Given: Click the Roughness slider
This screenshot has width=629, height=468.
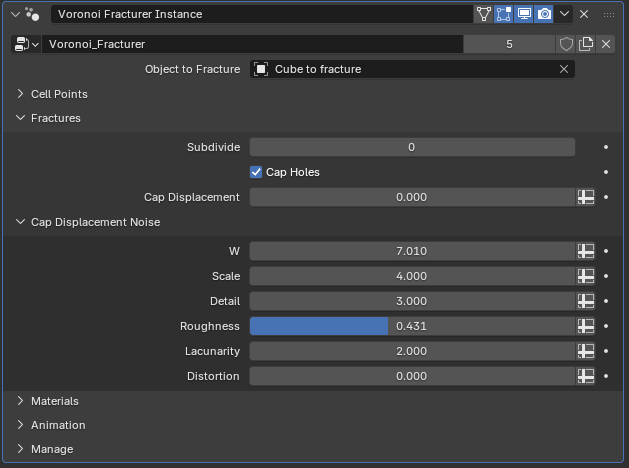Looking at the screenshot, I should click(x=411, y=326).
